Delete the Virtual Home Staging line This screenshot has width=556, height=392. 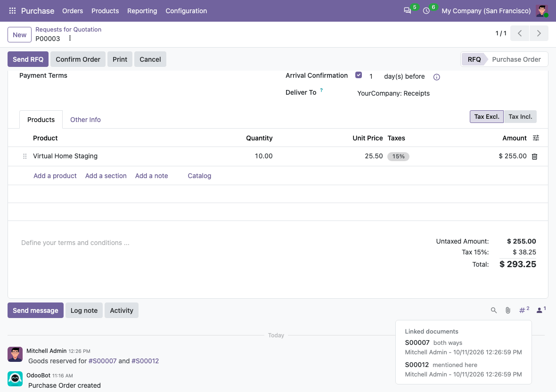coord(534,156)
